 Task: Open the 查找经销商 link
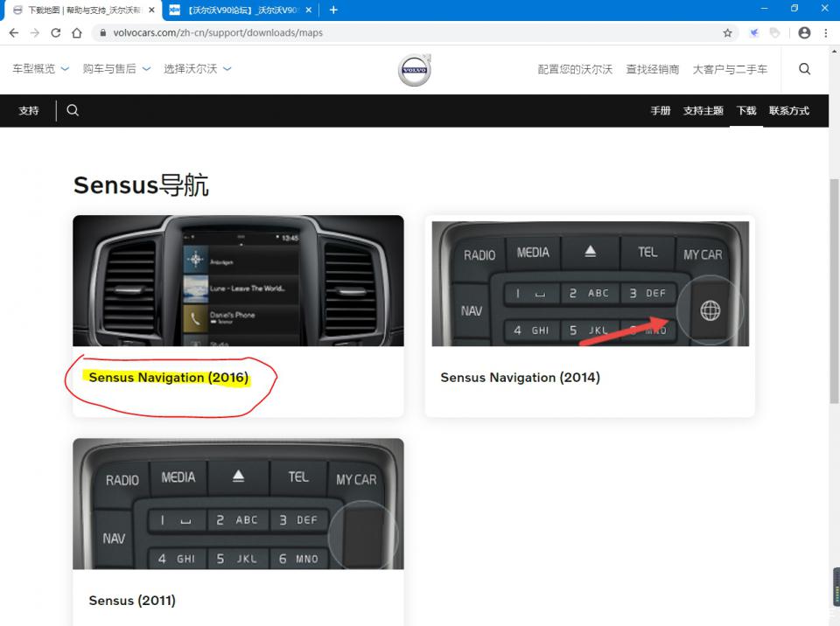tap(653, 69)
